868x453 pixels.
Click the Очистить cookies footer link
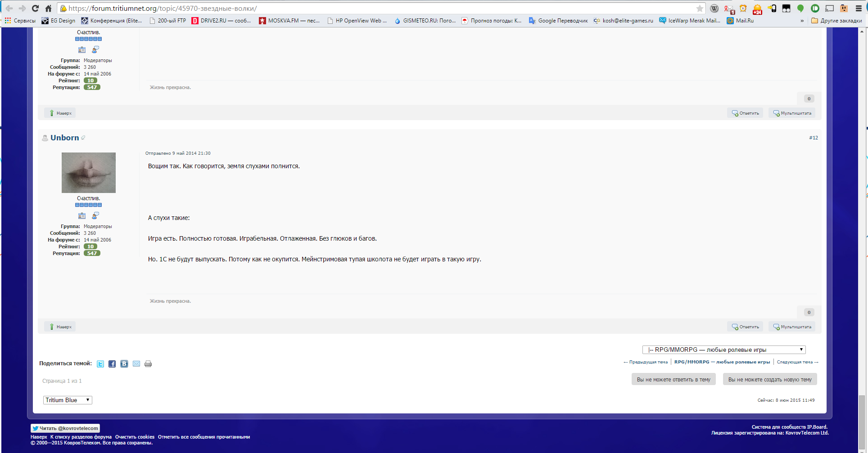tap(135, 437)
